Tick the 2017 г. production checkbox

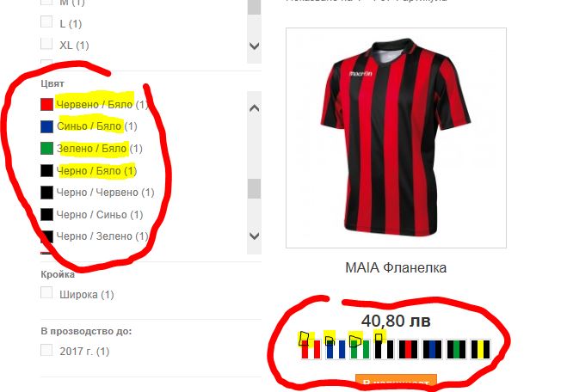(46, 350)
